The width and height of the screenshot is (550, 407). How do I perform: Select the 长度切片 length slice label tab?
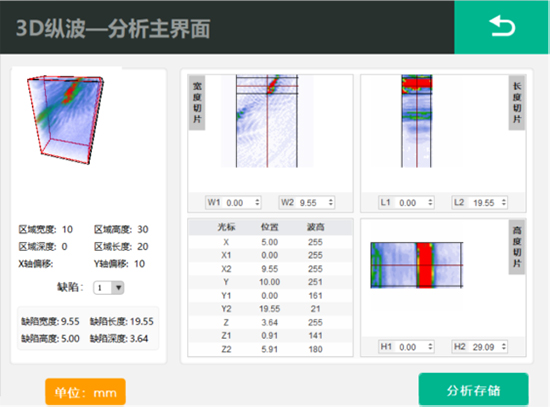click(517, 103)
